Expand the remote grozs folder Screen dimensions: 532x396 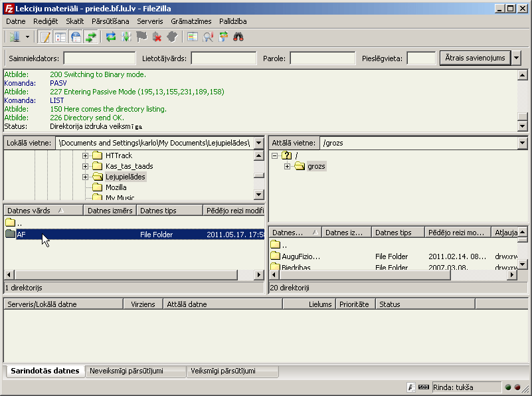287,166
